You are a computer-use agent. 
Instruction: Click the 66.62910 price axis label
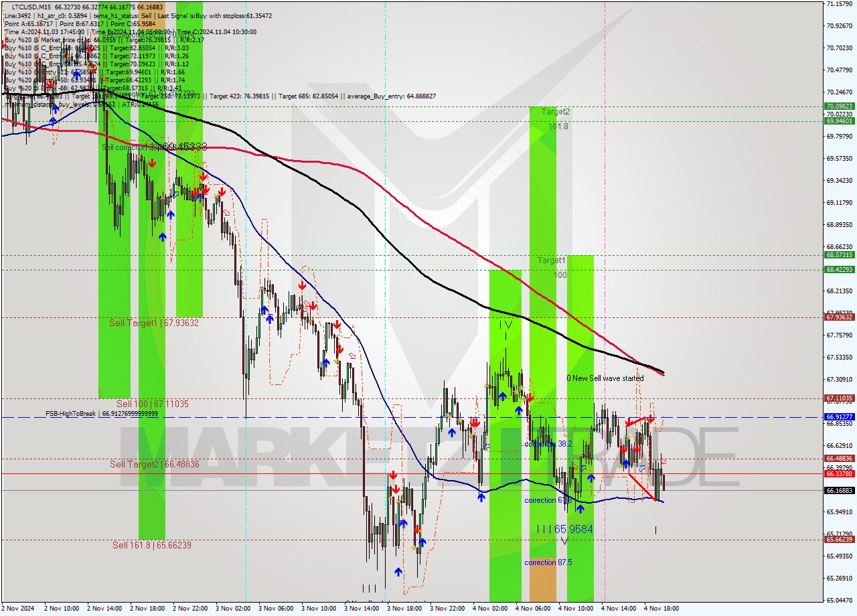(839, 445)
